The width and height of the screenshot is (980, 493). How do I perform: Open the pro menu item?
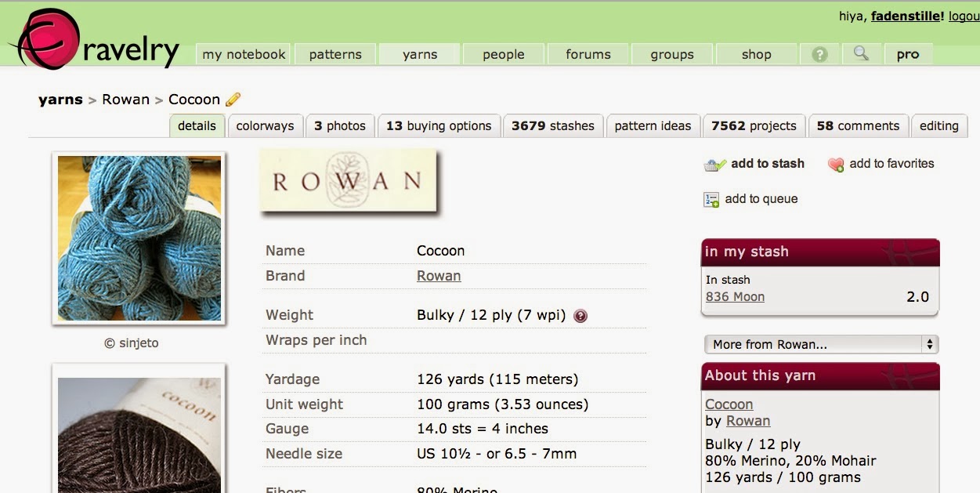coord(908,54)
